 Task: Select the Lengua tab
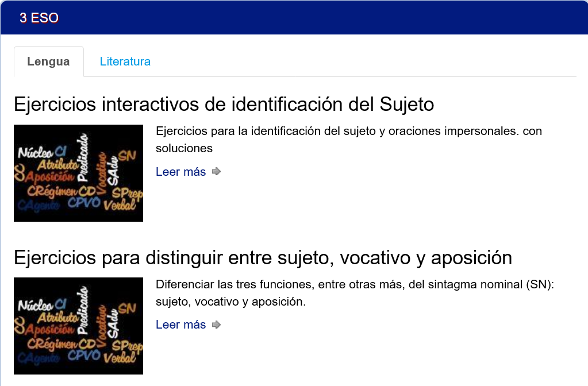[x=48, y=61]
